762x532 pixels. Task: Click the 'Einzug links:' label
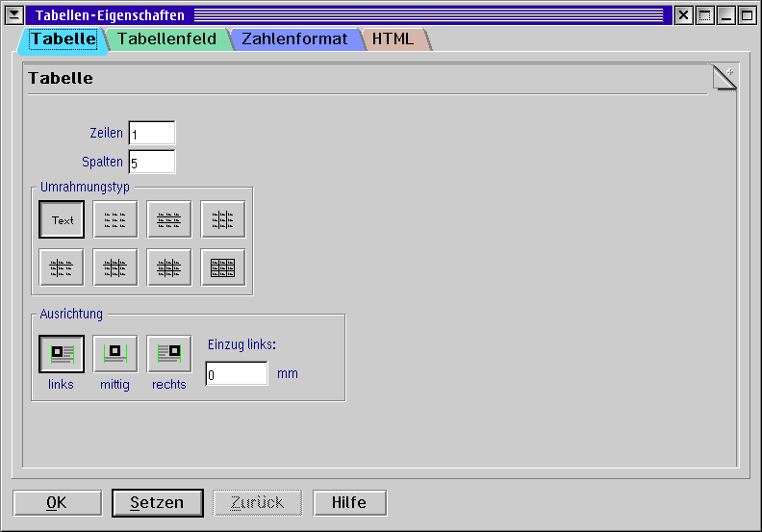pos(242,344)
